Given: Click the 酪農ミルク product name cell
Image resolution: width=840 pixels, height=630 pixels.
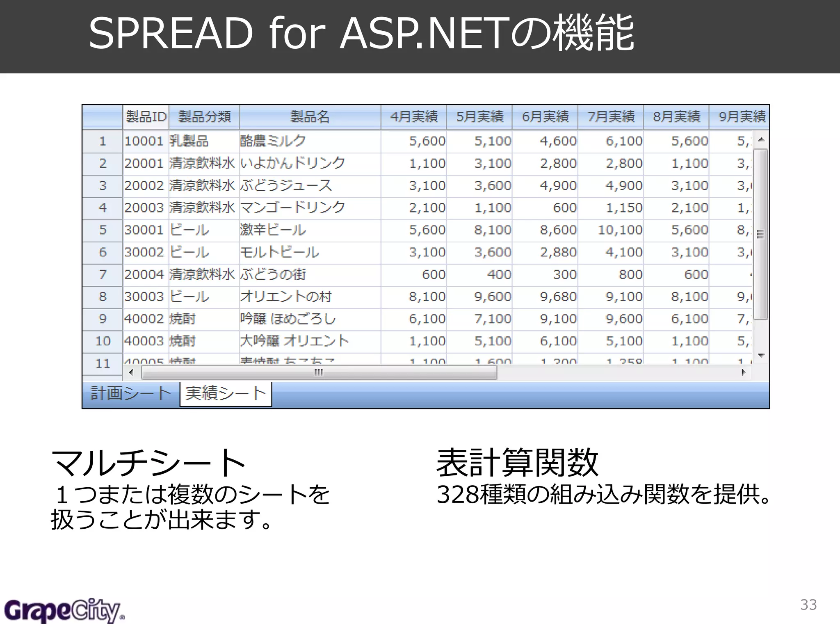Looking at the screenshot, I should pyautogui.click(x=310, y=142).
